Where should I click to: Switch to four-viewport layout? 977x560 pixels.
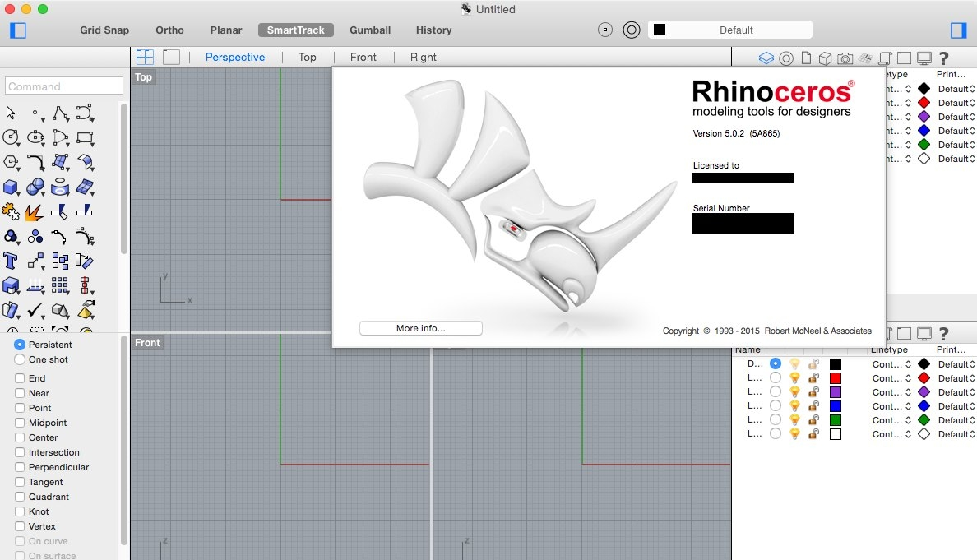point(146,58)
